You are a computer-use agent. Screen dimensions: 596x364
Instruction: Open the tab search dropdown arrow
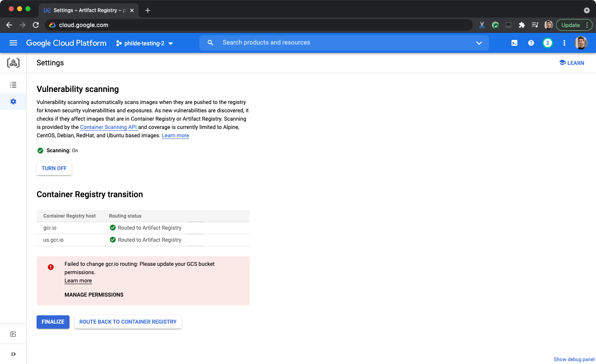(587, 10)
